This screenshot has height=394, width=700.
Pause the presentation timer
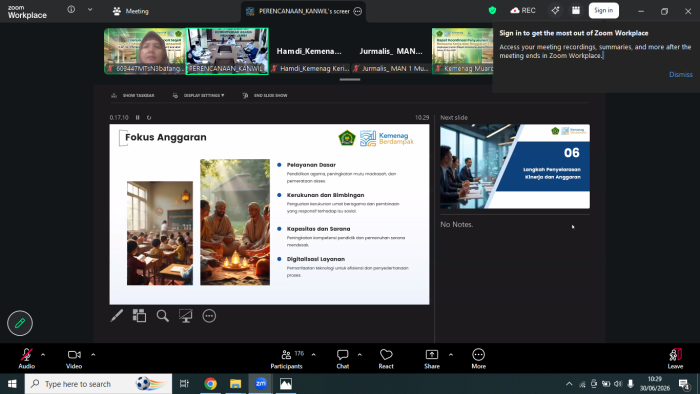tap(138, 117)
